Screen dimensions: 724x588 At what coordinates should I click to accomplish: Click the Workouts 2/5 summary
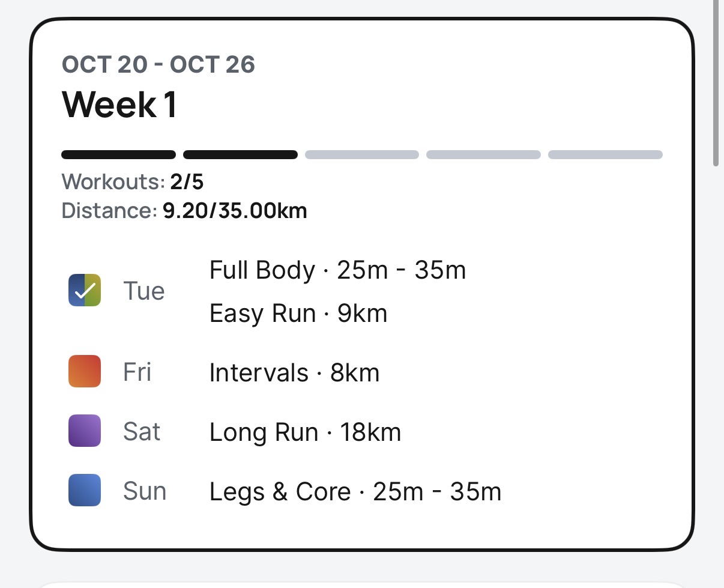pyautogui.click(x=133, y=181)
